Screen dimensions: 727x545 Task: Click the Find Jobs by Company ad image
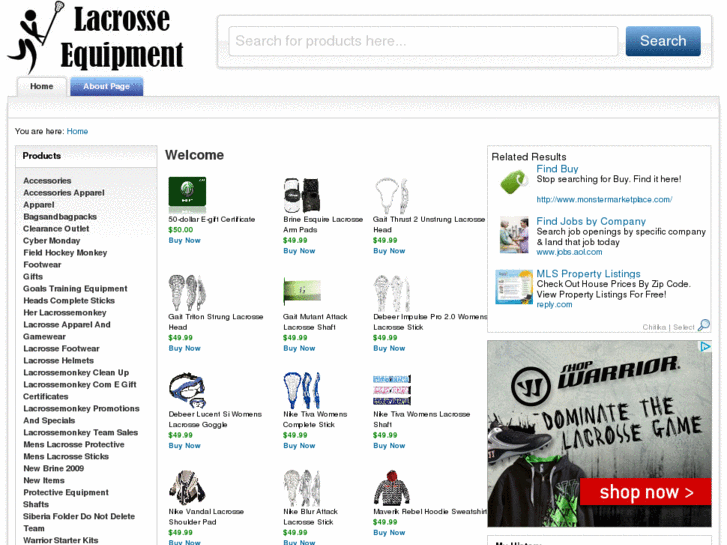pos(514,235)
